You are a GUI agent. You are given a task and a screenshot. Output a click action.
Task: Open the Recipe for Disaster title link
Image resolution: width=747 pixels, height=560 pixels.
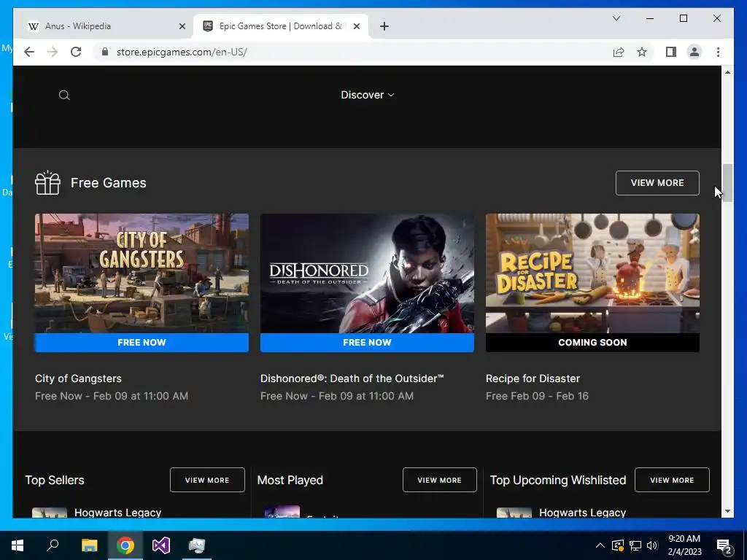click(x=533, y=378)
